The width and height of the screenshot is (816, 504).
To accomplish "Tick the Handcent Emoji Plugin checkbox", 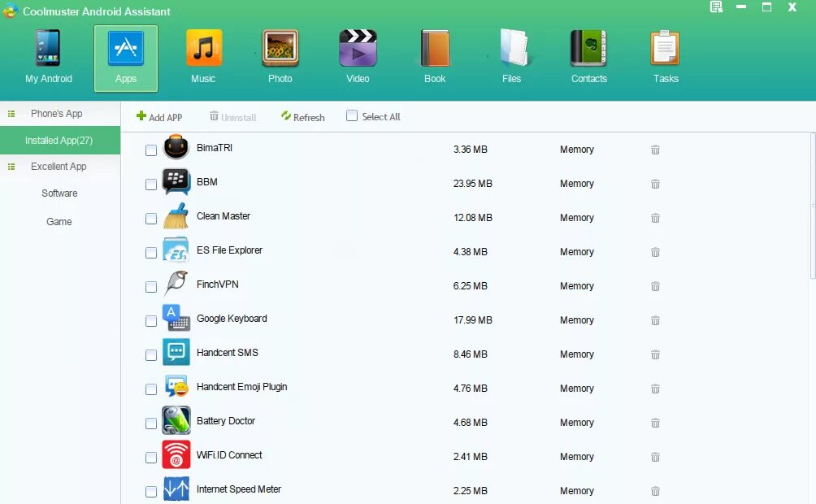I will point(151,389).
